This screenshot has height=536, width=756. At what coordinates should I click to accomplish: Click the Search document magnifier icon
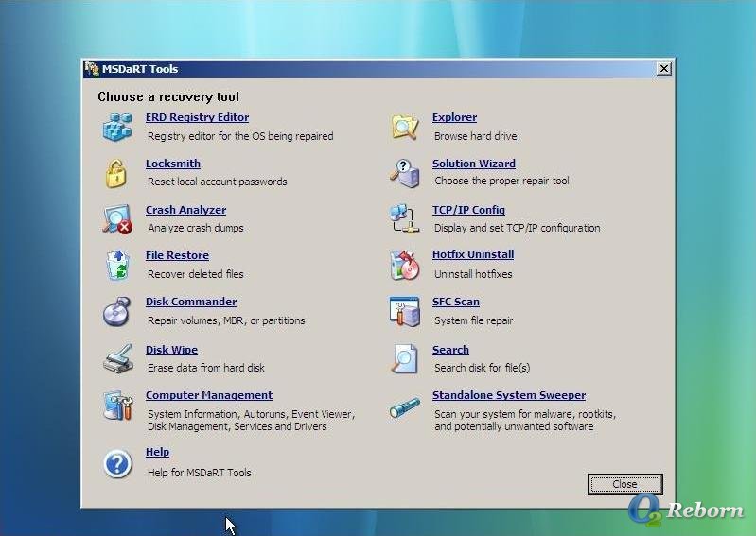coord(404,358)
